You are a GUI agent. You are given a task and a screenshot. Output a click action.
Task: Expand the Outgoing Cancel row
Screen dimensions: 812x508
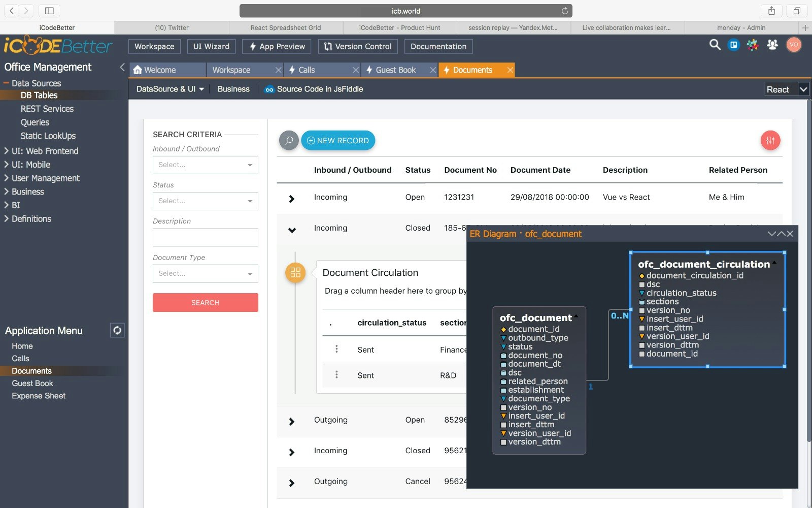tap(291, 483)
